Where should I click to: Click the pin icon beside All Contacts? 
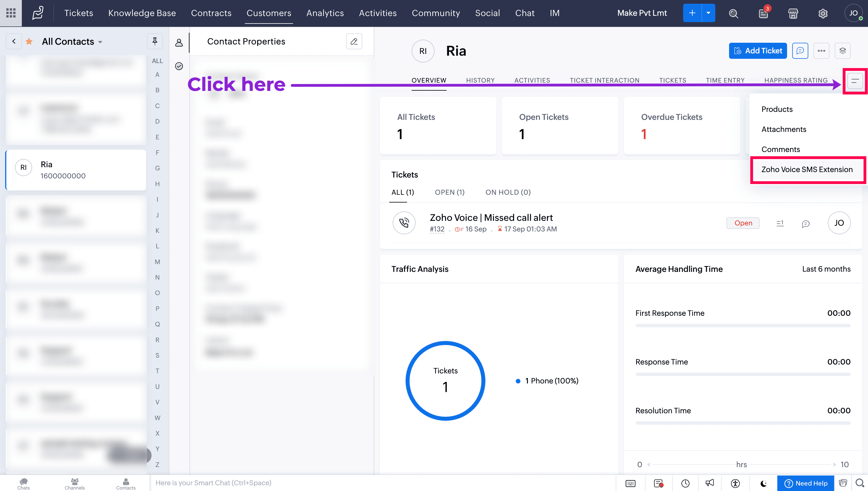coord(155,41)
